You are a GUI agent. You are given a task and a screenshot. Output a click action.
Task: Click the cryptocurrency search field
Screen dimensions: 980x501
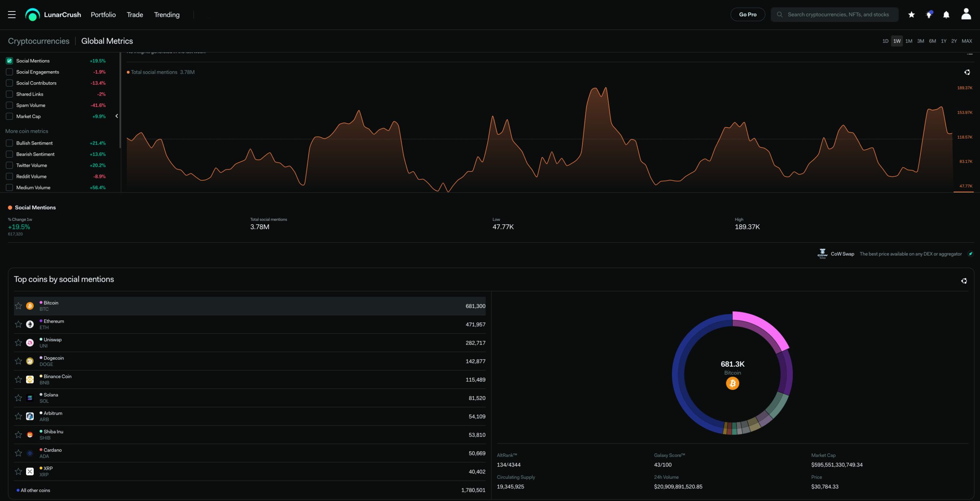pyautogui.click(x=838, y=15)
